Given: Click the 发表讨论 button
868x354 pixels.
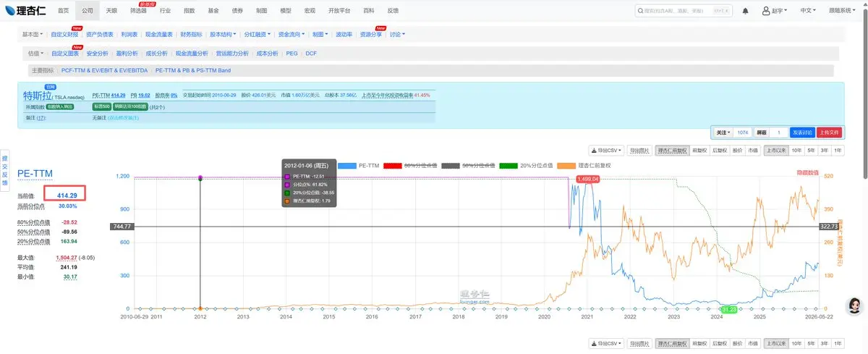Looking at the screenshot, I should [802, 132].
